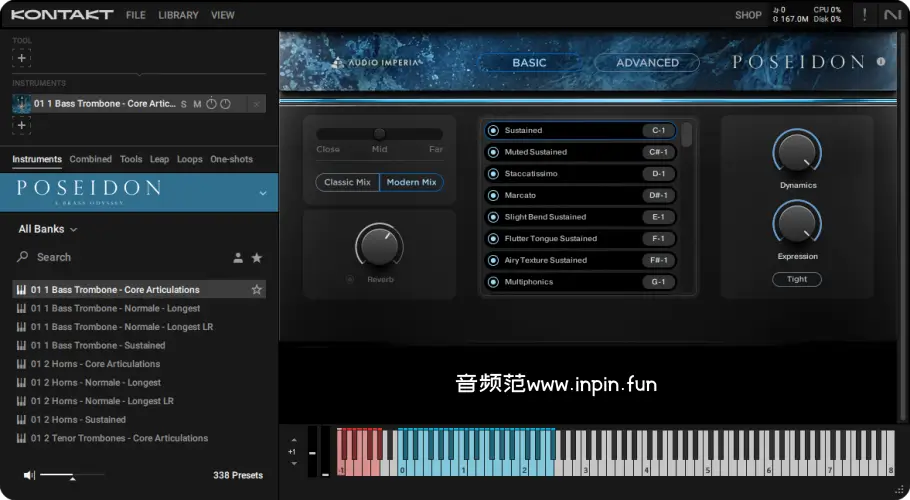Expand the Poseidon library chevron
This screenshot has height=500, width=910.
pos(263,192)
